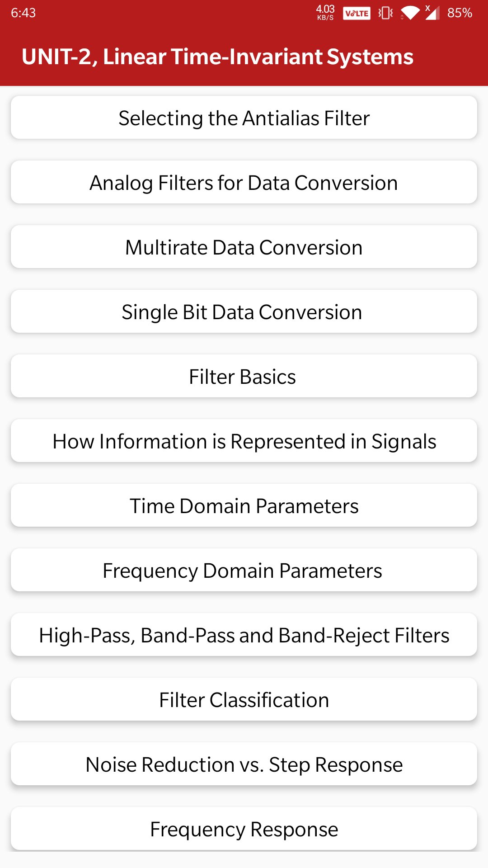
Task: Tap Single Bit Data Conversion
Action: tap(244, 312)
